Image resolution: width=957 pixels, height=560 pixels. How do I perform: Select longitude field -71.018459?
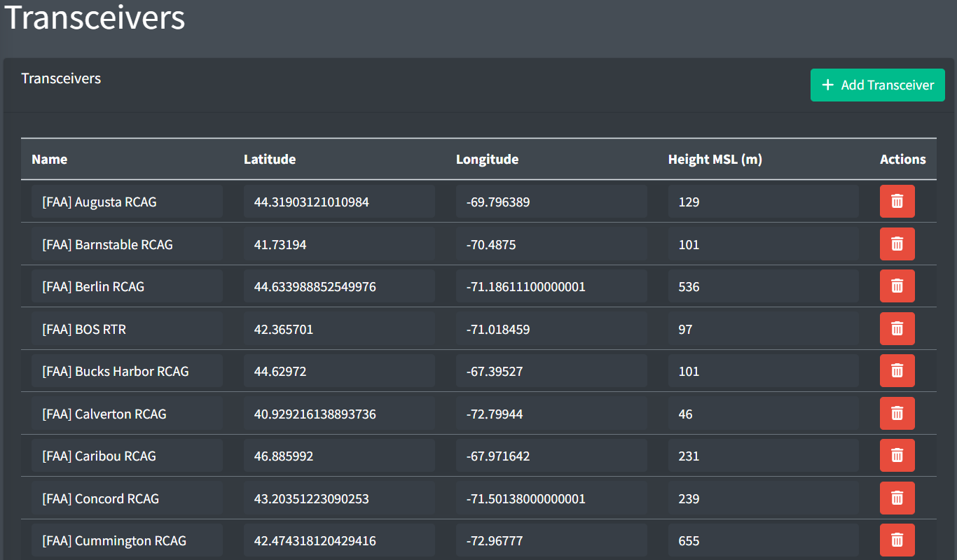coord(551,329)
